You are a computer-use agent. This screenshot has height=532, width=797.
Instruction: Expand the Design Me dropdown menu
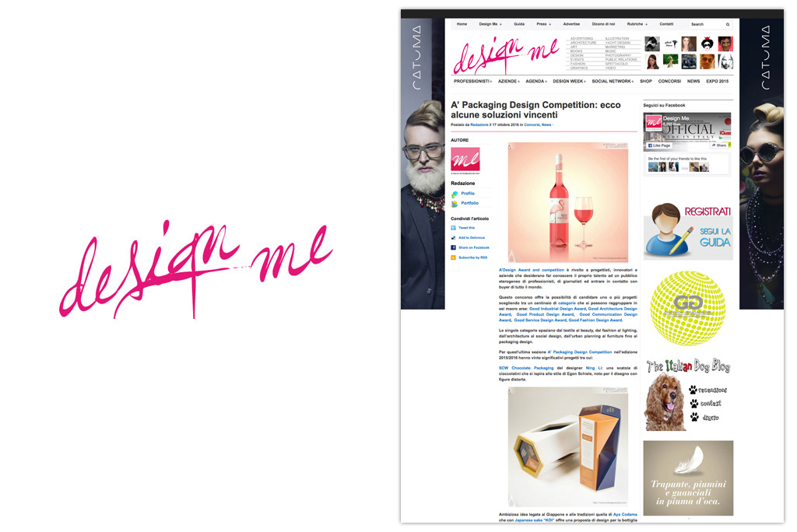pos(490,24)
